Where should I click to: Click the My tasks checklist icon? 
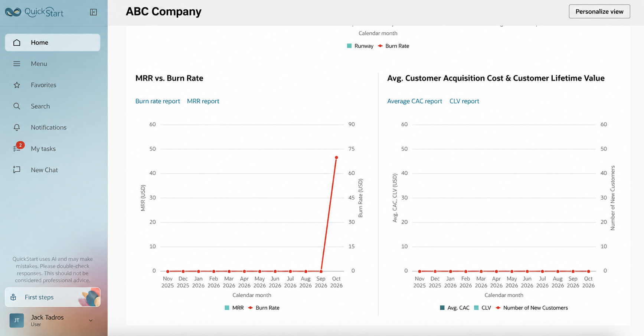click(x=16, y=149)
